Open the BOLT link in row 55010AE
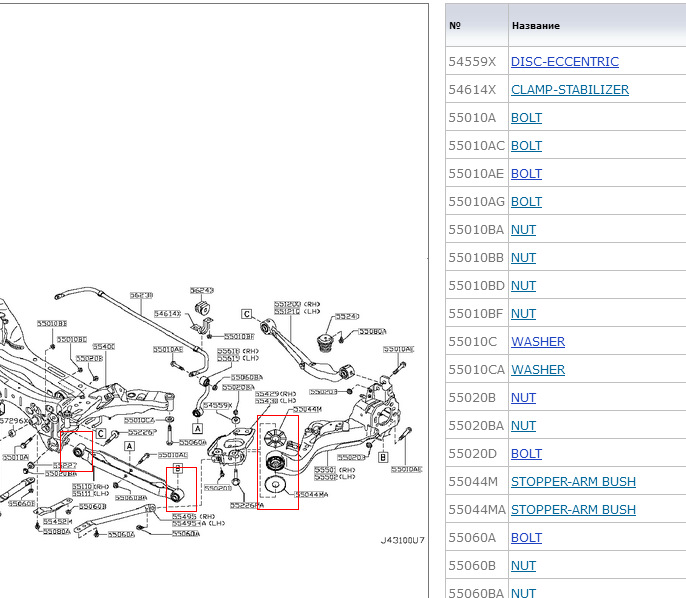The image size is (686, 598). (x=526, y=174)
